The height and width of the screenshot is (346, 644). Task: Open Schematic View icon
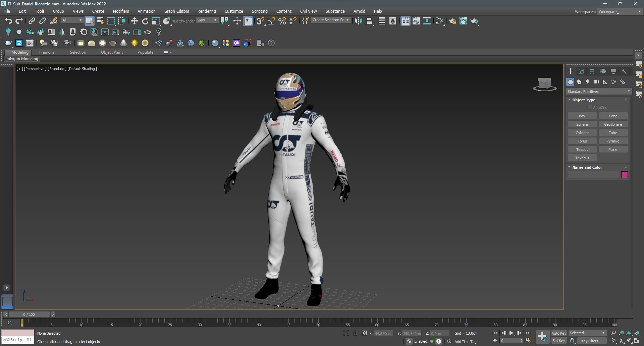pos(427,21)
